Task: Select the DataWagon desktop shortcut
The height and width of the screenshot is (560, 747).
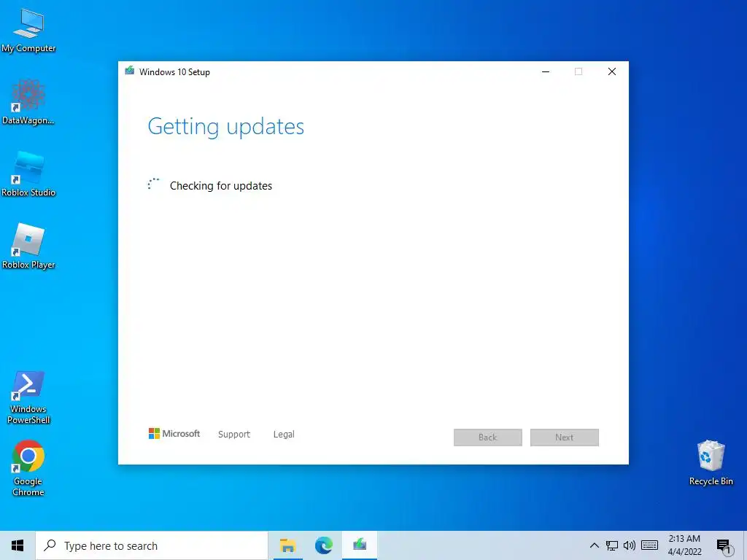Action: click(x=28, y=102)
